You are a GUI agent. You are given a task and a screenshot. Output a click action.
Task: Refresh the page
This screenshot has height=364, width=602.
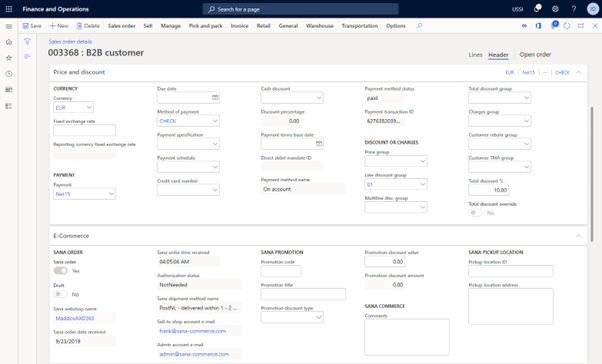(567, 26)
